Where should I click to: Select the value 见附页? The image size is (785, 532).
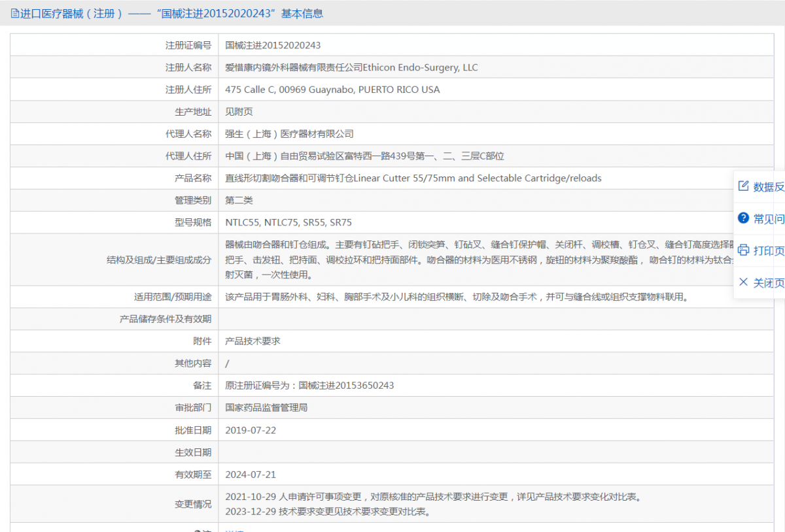239,112
